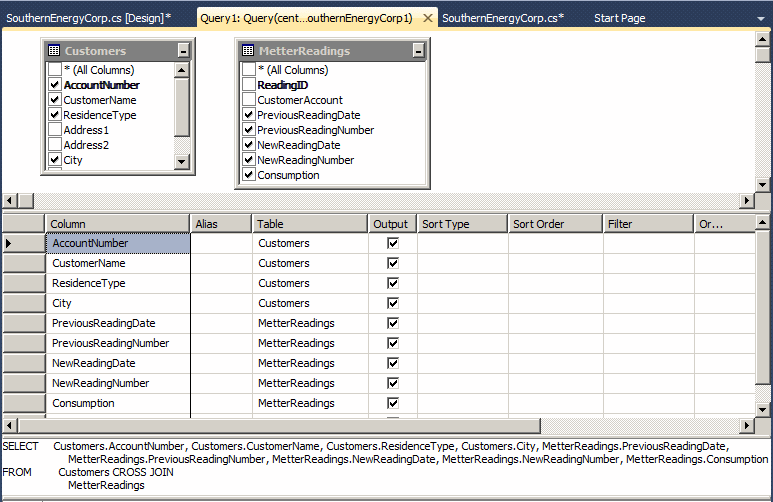773x502 pixels.
Task: Uncheck ResidenceType in Customers table
Action: (x=55, y=115)
